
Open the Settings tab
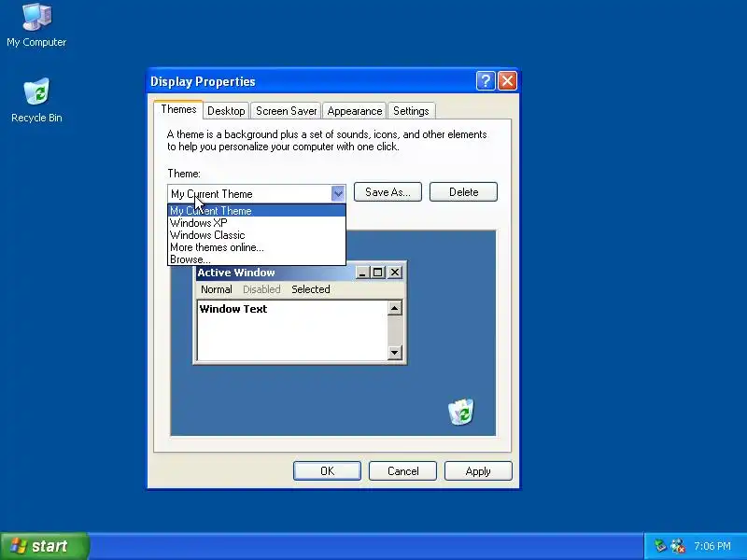411,111
